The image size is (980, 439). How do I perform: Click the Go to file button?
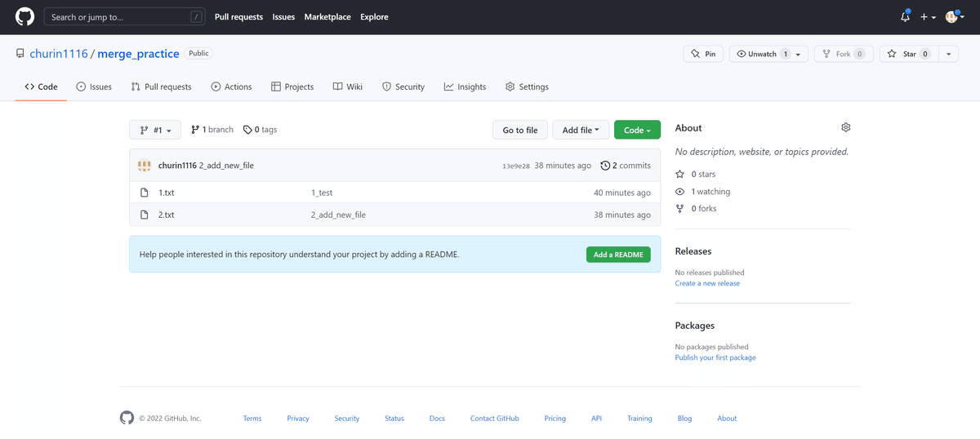520,130
